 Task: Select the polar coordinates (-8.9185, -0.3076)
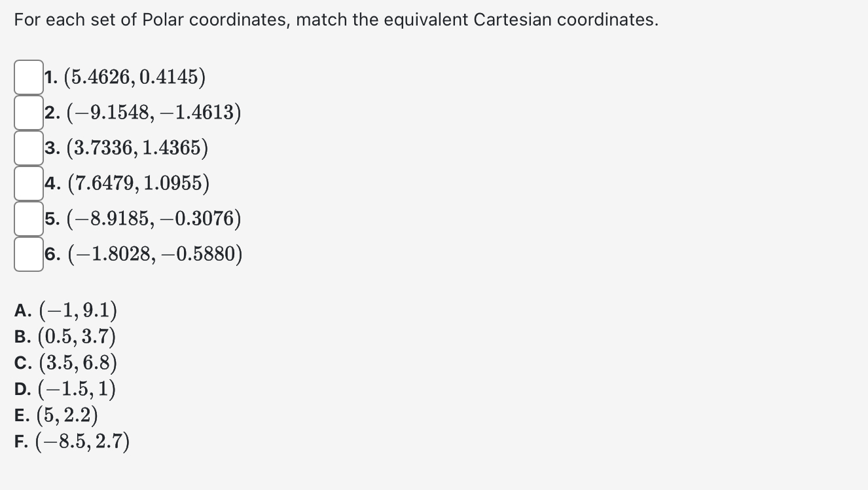point(144,219)
